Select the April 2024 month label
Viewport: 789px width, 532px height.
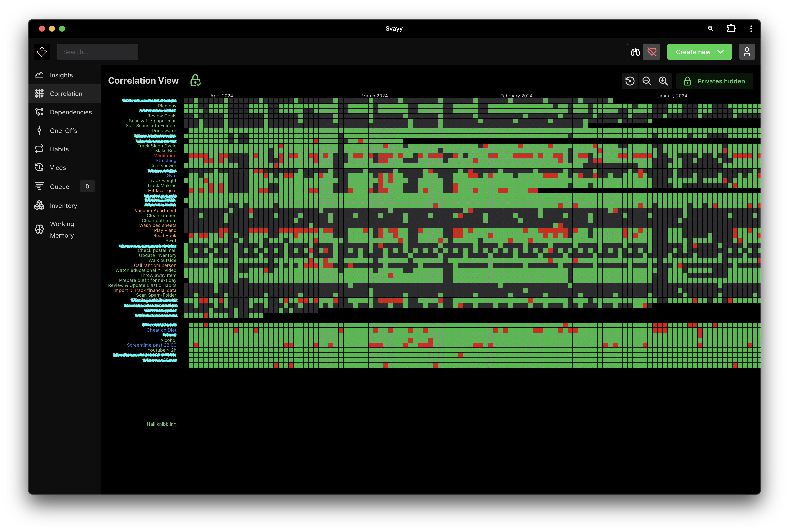click(x=222, y=96)
